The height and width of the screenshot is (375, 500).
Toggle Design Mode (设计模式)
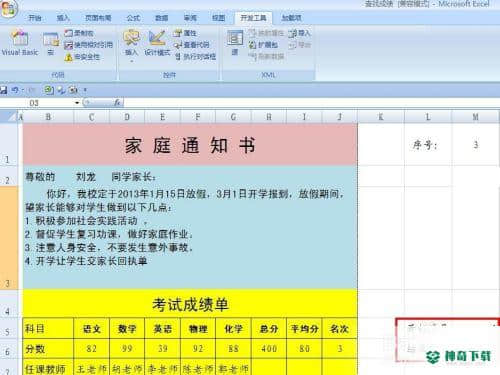click(x=157, y=43)
